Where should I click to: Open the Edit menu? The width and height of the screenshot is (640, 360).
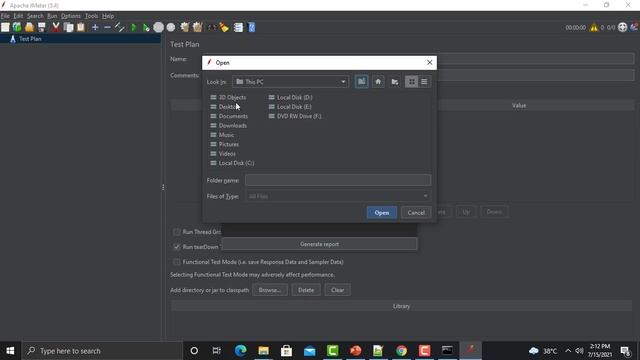18,16
